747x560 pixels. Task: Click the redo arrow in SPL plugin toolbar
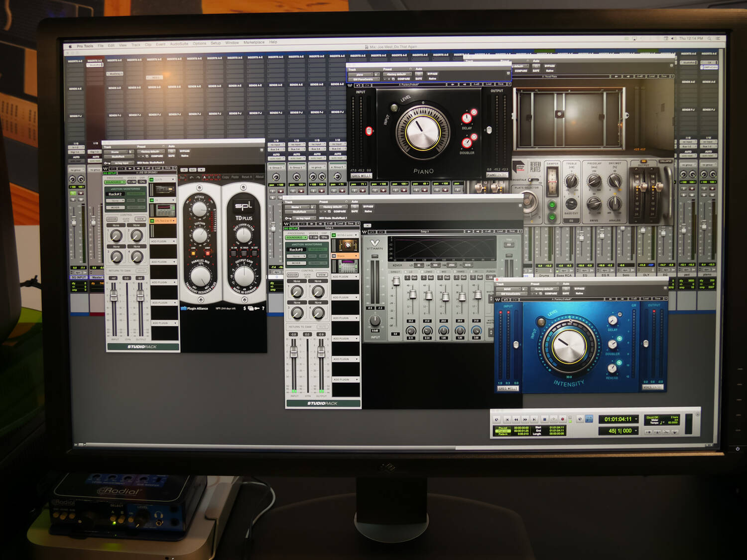point(198,177)
